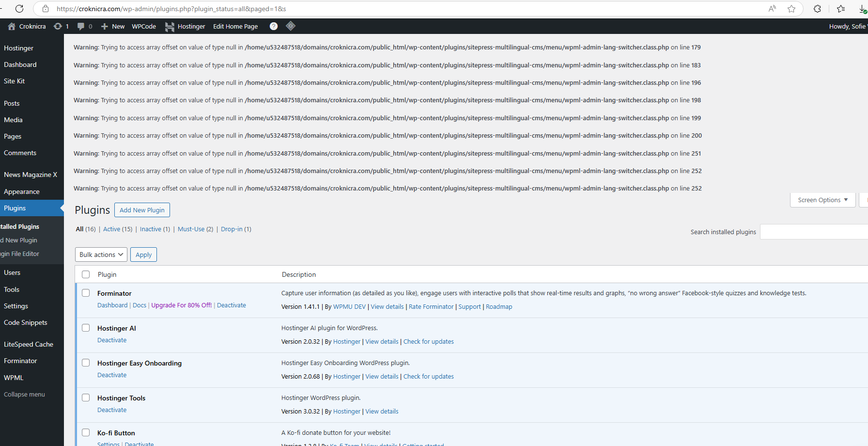Filter plugins by Inactive (1)
This screenshot has height=446, width=868.
(155, 229)
